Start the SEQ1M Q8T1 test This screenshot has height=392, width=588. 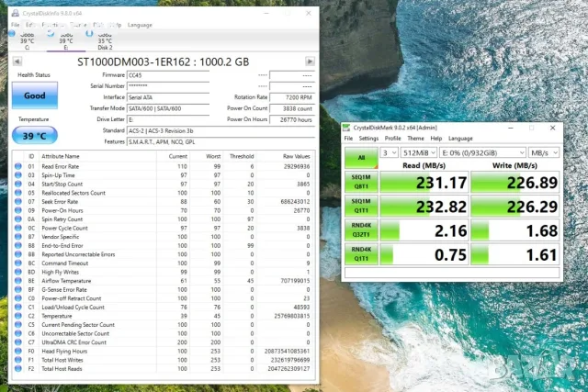(x=361, y=182)
